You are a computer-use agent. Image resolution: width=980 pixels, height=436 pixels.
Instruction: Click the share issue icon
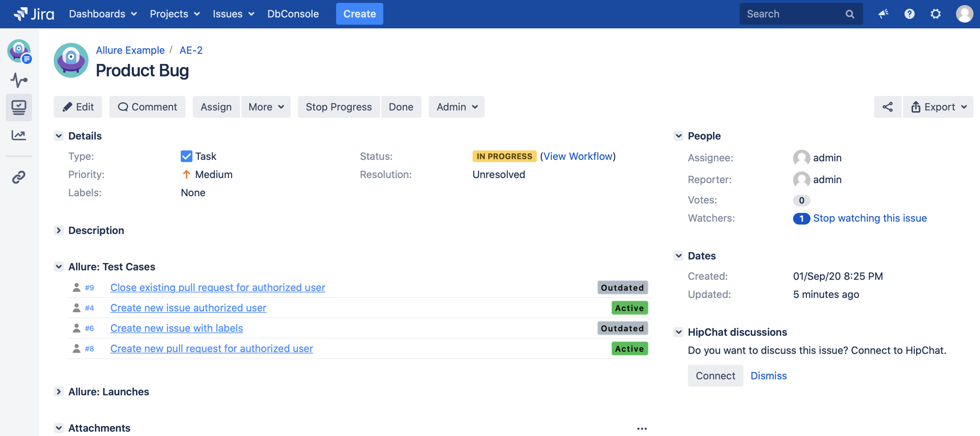coord(887,107)
